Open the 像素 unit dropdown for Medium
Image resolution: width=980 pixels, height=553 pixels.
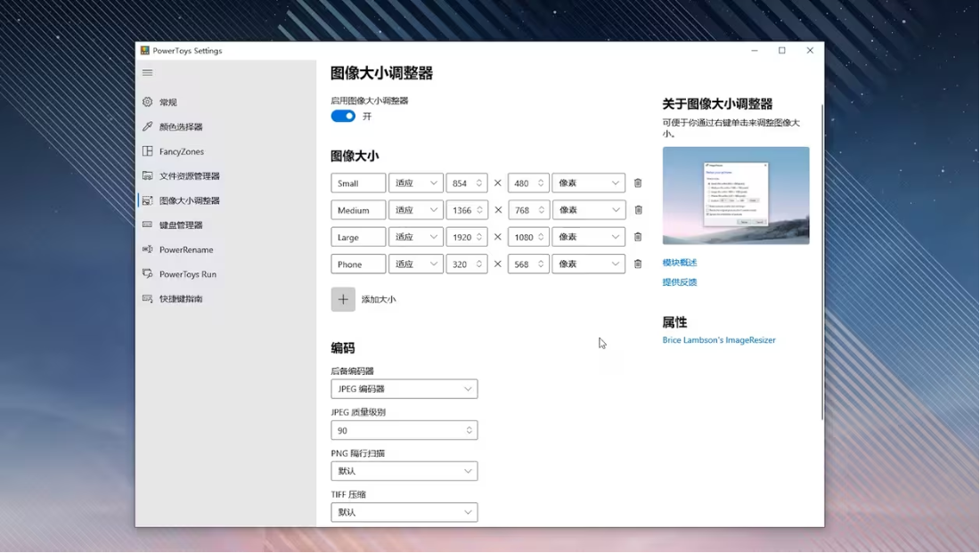point(589,210)
